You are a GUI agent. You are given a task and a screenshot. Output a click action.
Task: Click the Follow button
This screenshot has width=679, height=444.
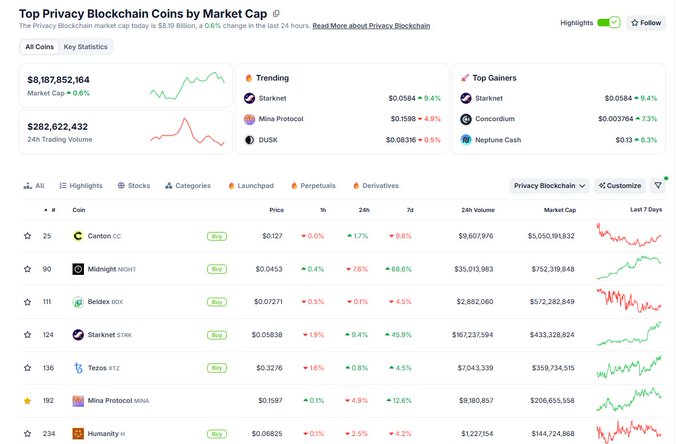646,23
